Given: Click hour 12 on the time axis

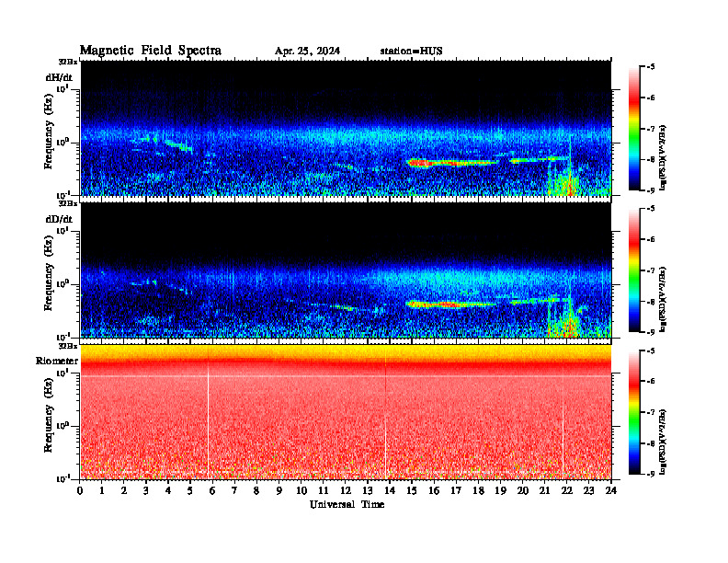Looking at the screenshot, I should point(346,491).
